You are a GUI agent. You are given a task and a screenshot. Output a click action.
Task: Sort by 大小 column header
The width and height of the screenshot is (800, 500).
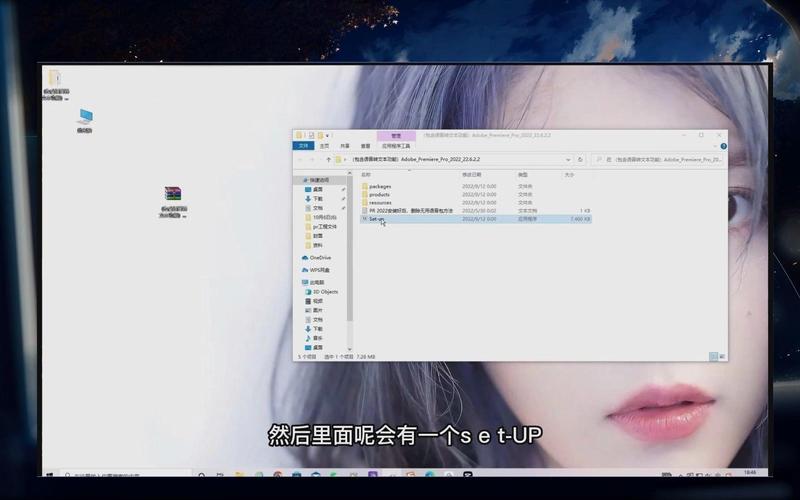pos(569,175)
